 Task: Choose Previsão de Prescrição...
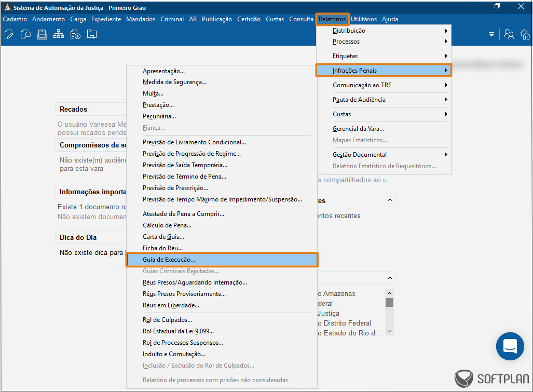(222, 188)
